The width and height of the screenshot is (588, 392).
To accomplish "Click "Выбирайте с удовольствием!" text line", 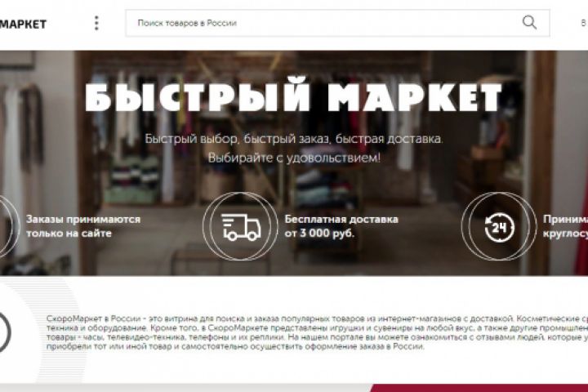I will [x=294, y=158].
